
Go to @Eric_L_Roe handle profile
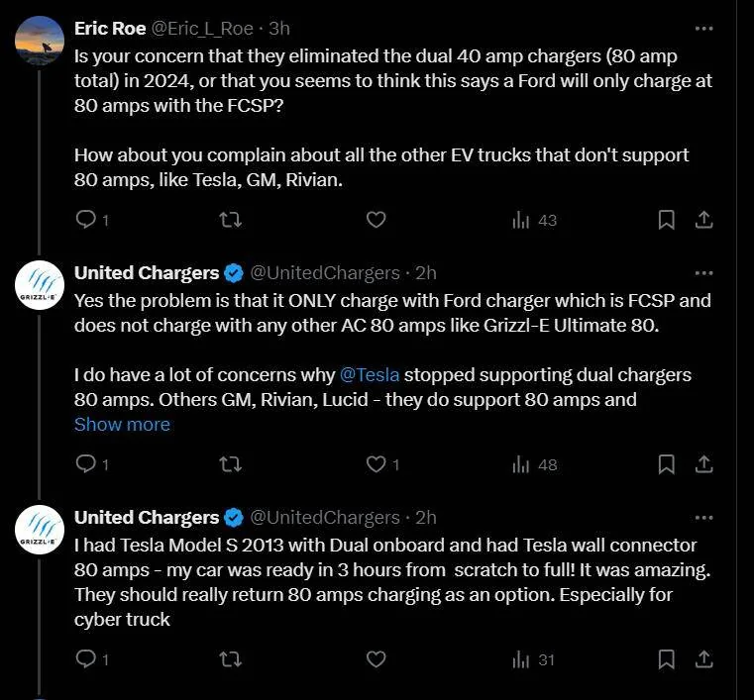point(203,29)
